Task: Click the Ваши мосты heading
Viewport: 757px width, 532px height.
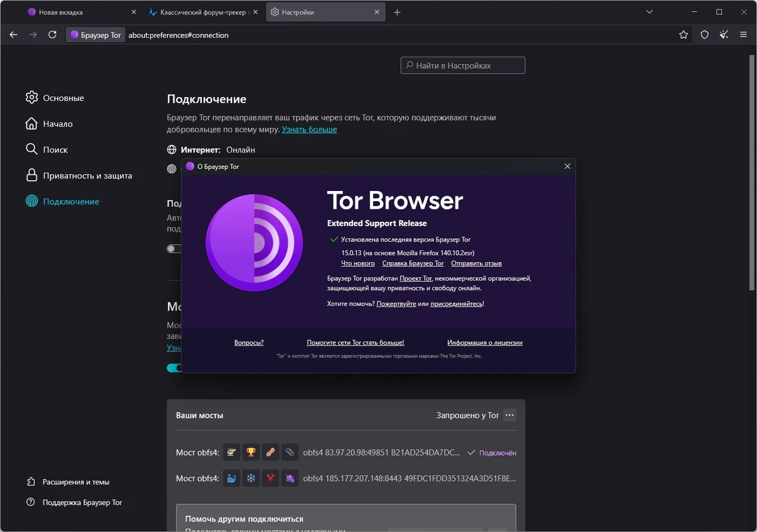Action: coord(199,415)
